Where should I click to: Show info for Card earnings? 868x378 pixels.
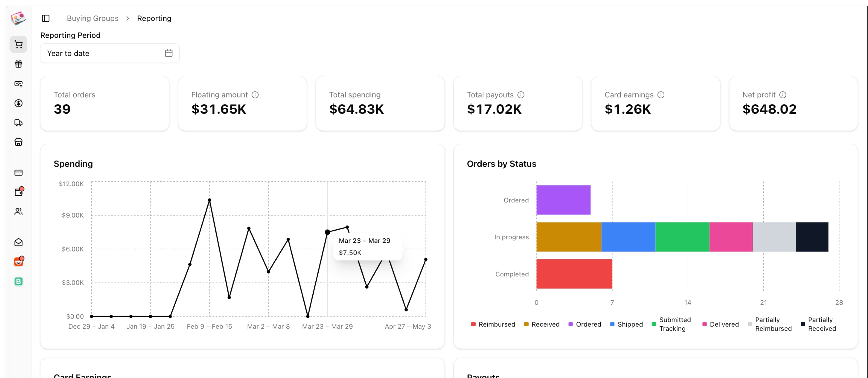point(661,95)
